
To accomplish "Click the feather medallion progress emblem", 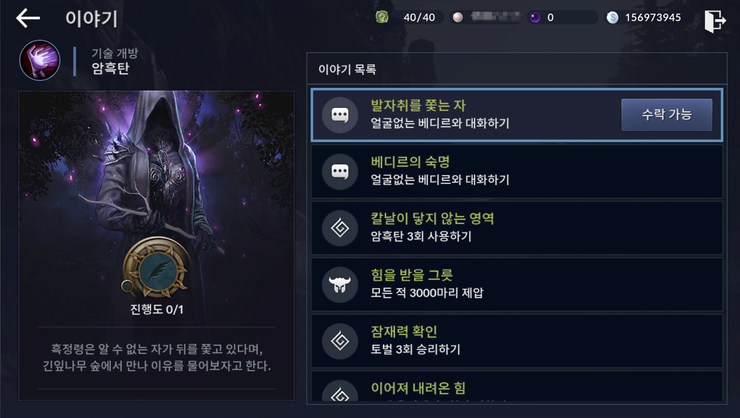I will [x=157, y=268].
